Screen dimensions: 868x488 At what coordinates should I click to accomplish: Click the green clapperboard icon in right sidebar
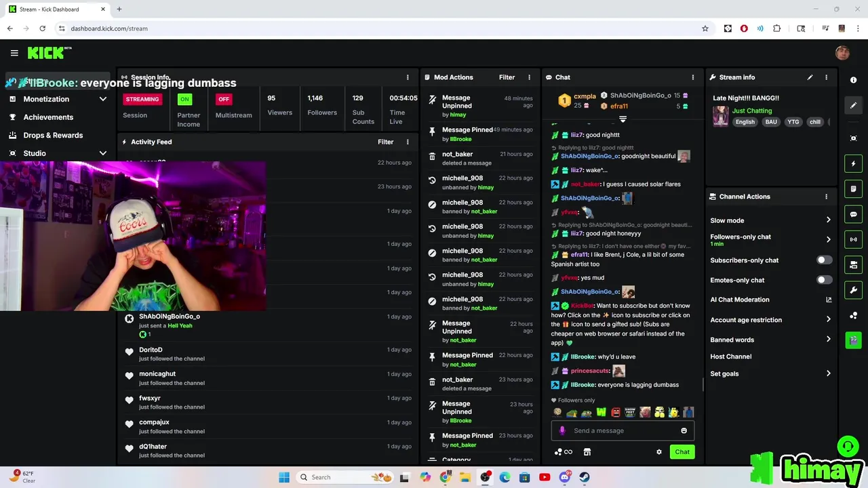coord(854,340)
